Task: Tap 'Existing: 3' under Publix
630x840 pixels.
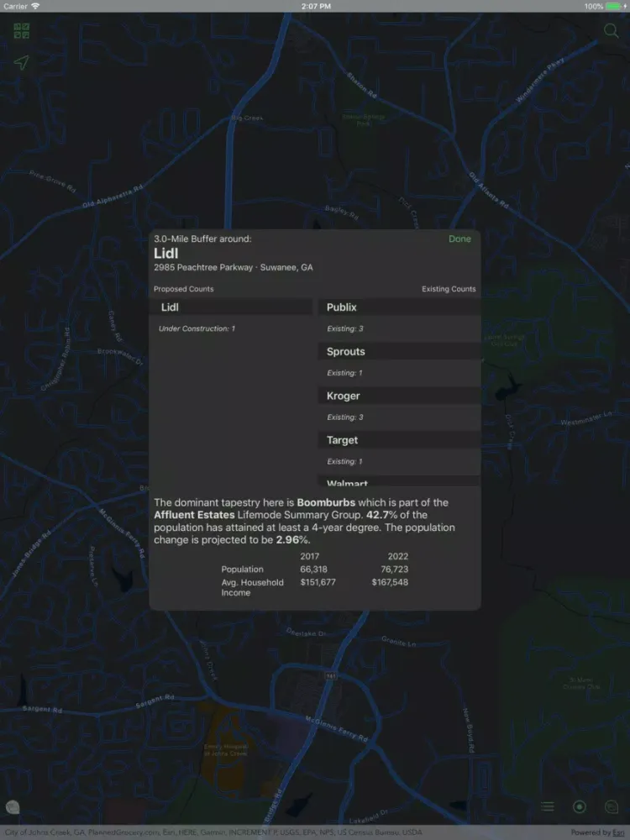Action: point(345,328)
